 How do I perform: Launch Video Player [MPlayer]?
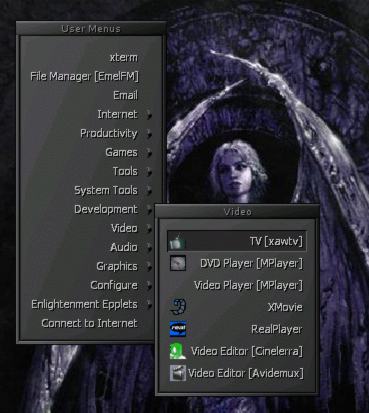click(248, 285)
